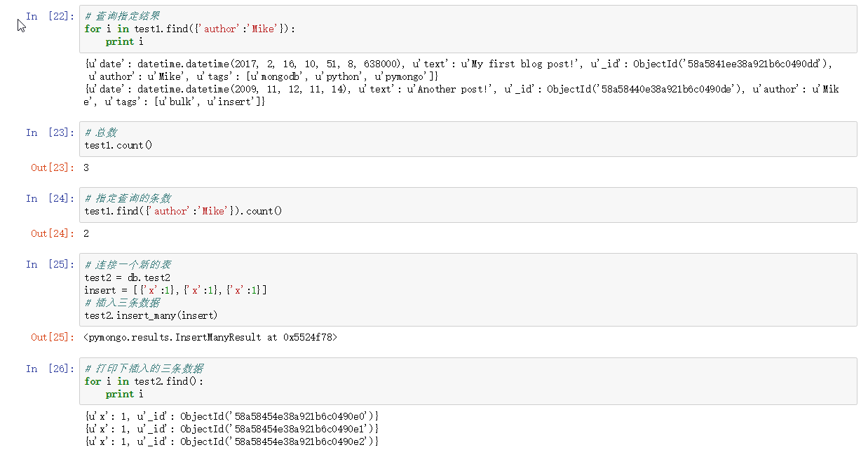This screenshot has height=452, width=868.
Task: Click the output value 3
Action: (x=86, y=167)
